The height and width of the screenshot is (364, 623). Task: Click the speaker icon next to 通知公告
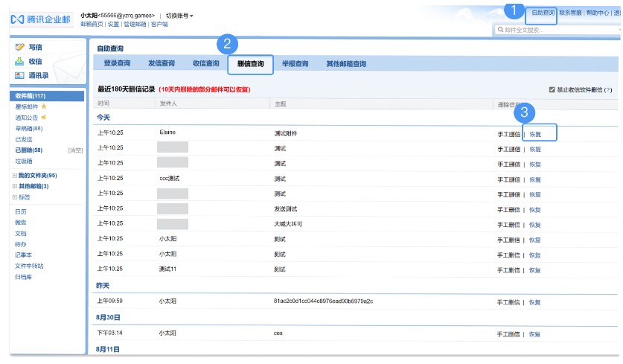tap(44, 117)
